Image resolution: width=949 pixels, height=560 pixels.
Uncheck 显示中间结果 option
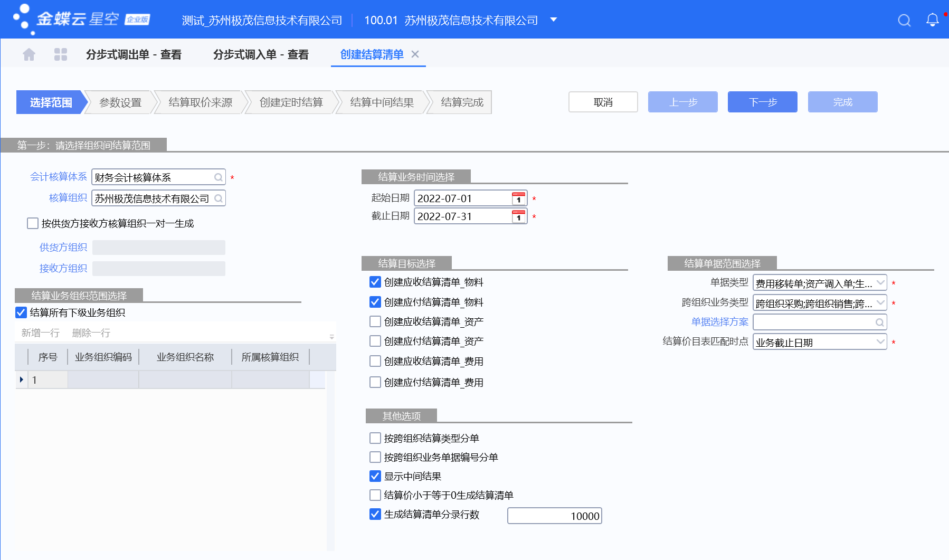point(375,476)
